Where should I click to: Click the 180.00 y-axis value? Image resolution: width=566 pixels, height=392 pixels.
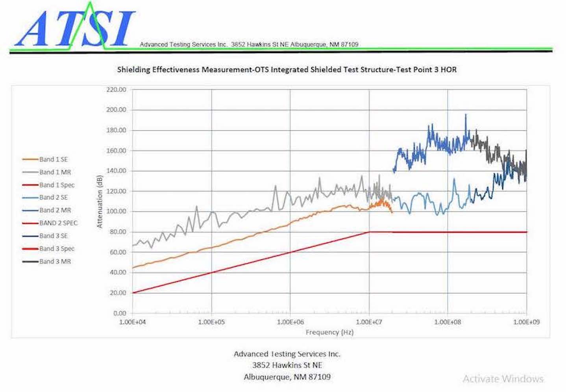116,130
